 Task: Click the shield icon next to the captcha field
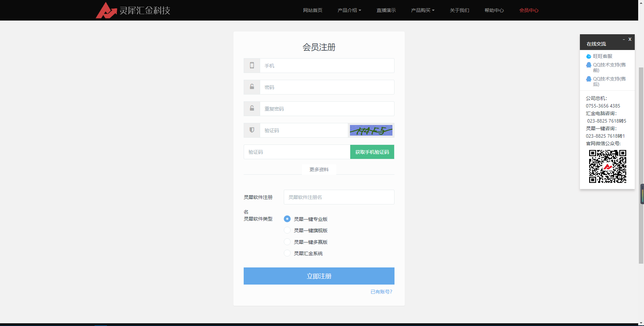[252, 130]
